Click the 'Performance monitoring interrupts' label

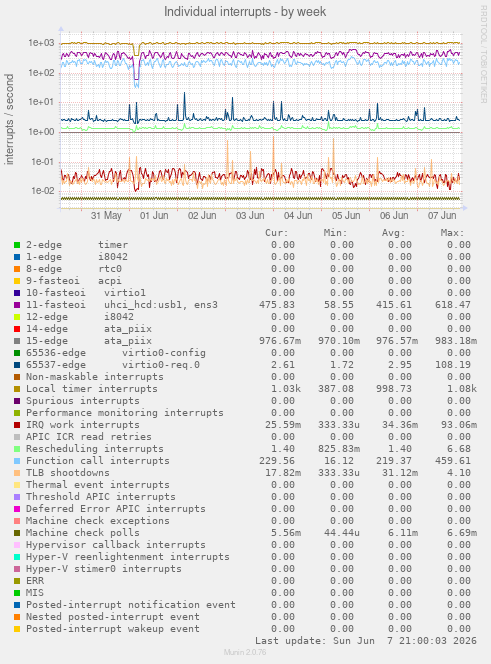(x=125, y=413)
